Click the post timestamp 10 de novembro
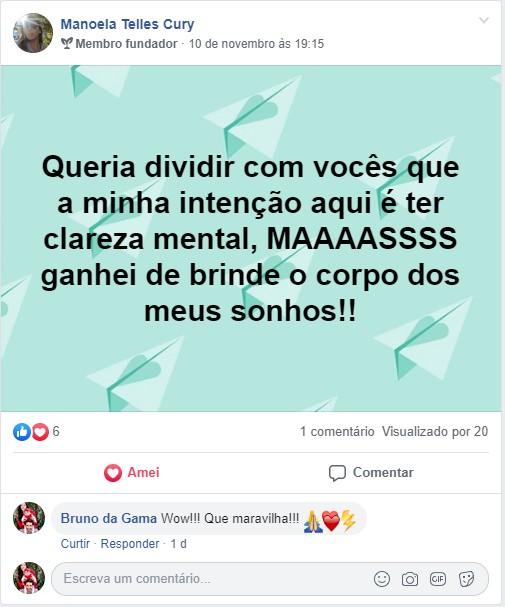The width and height of the screenshot is (505, 607). [256, 44]
